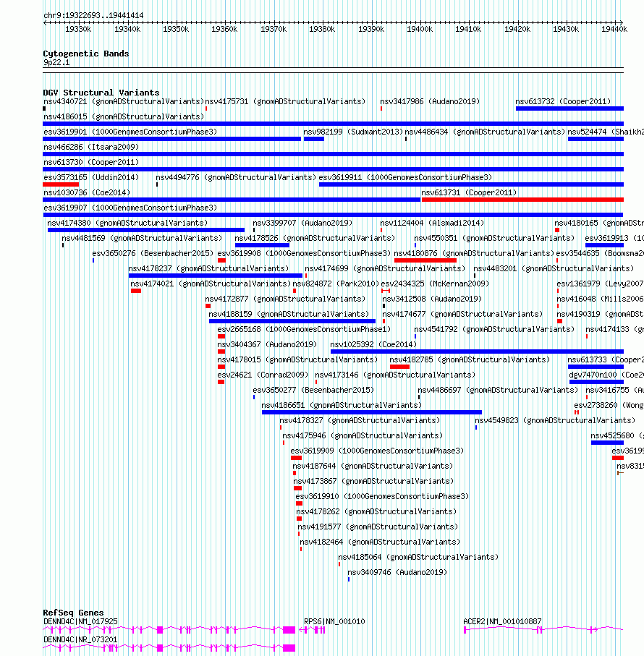Open nsv3412508 (Audano2019) label

coord(432,299)
